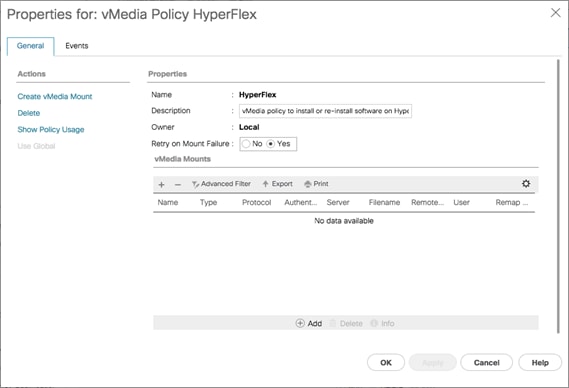Screen dimensions: 569x388
Task: Click the disabled Apply button
Action: coord(433,363)
